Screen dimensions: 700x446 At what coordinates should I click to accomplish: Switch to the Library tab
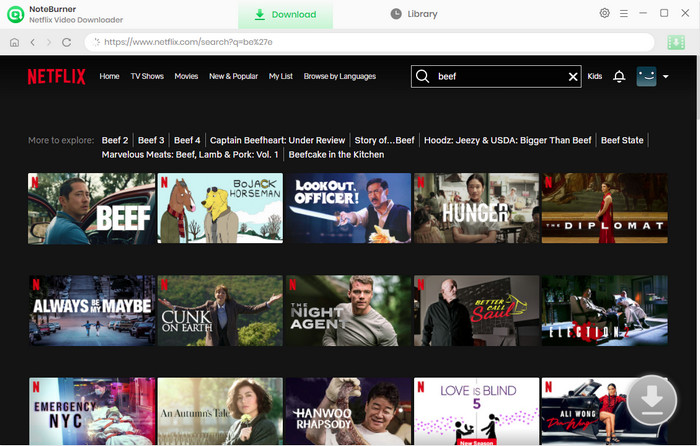[414, 14]
